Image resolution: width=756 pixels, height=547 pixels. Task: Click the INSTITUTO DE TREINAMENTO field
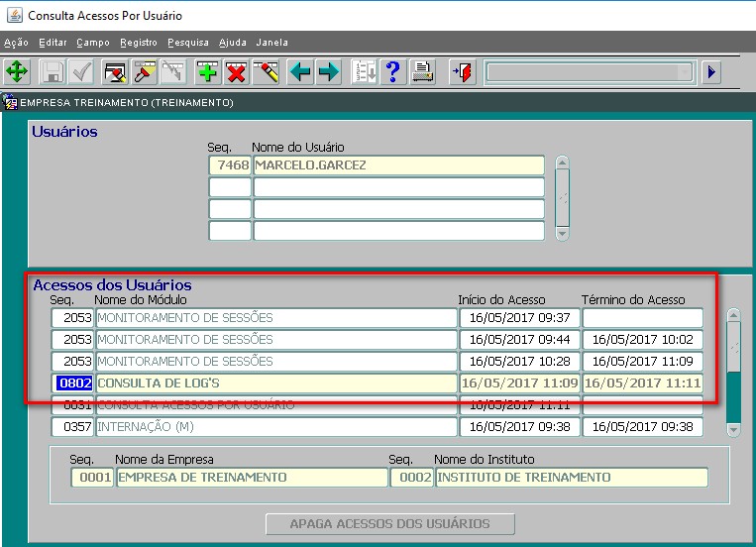[572, 478]
